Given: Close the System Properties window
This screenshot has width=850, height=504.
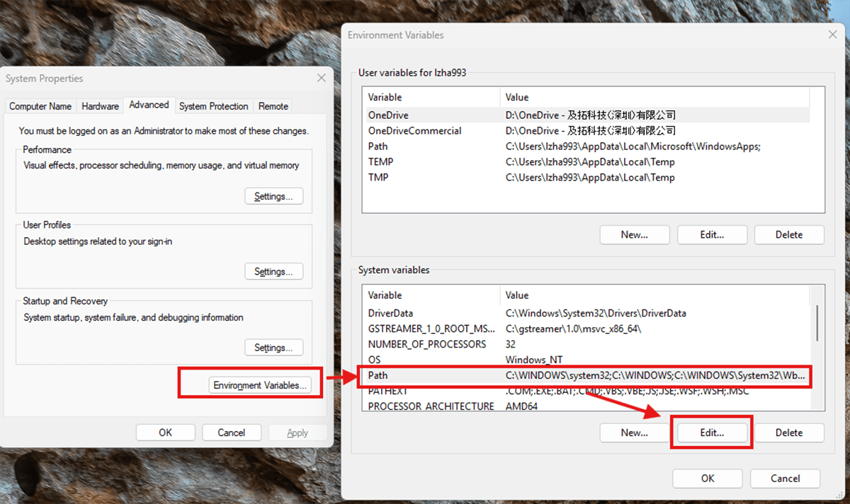Looking at the screenshot, I should [x=321, y=78].
